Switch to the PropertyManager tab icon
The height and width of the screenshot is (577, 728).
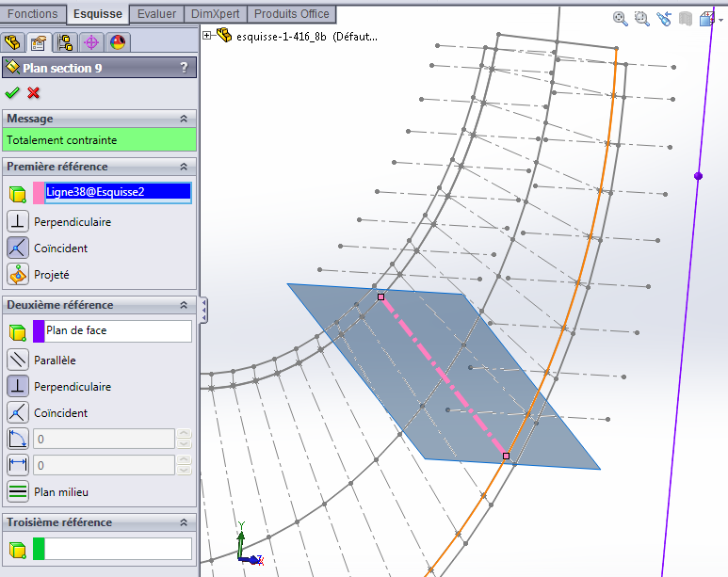(x=39, y=42)
